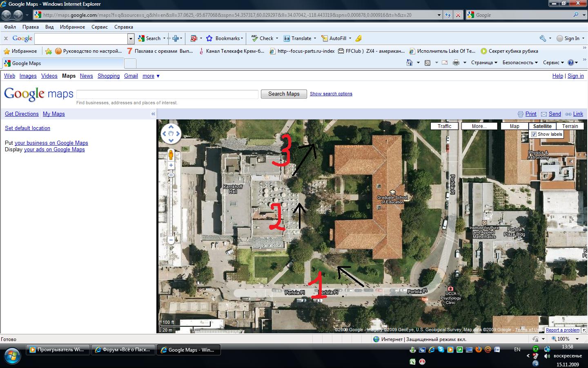Refresh the page with IE refresh icon
Viewport: 588px width, 368px height.
[x=448, y=15]
